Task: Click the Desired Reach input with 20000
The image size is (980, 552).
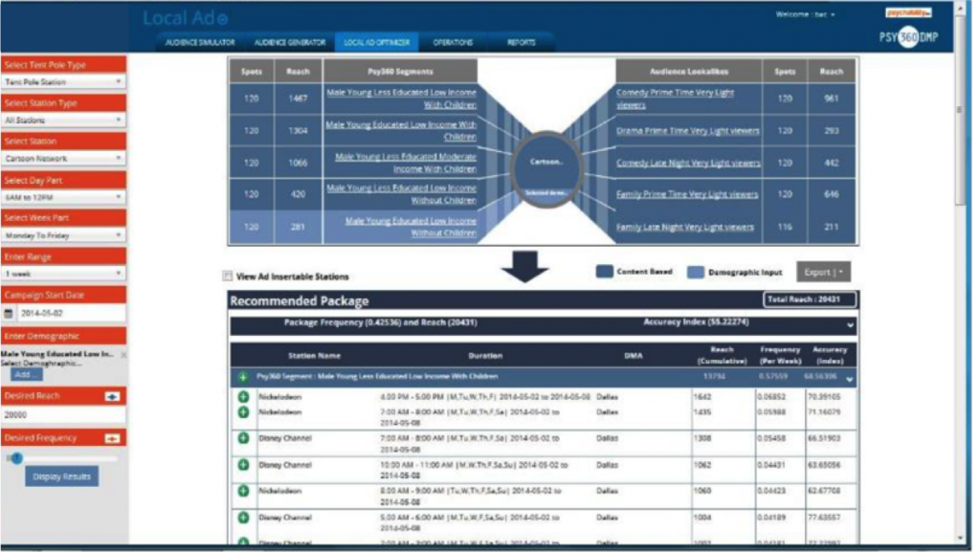Action: click(63, 414)
